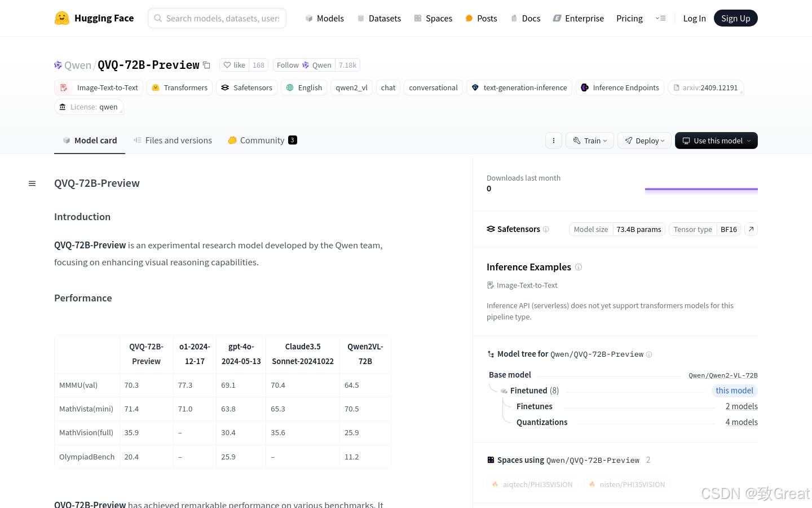The image size is (812, 508).
Task: Open Inference Examples info icon
Action: [579, 267]
